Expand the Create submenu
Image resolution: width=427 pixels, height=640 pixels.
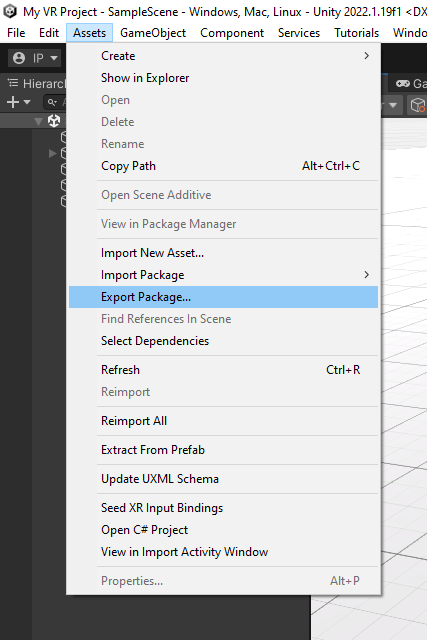click(x=223, y=56)
